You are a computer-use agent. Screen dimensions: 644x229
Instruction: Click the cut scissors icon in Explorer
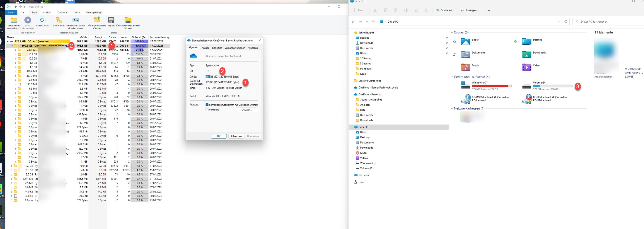coord(375,10)
